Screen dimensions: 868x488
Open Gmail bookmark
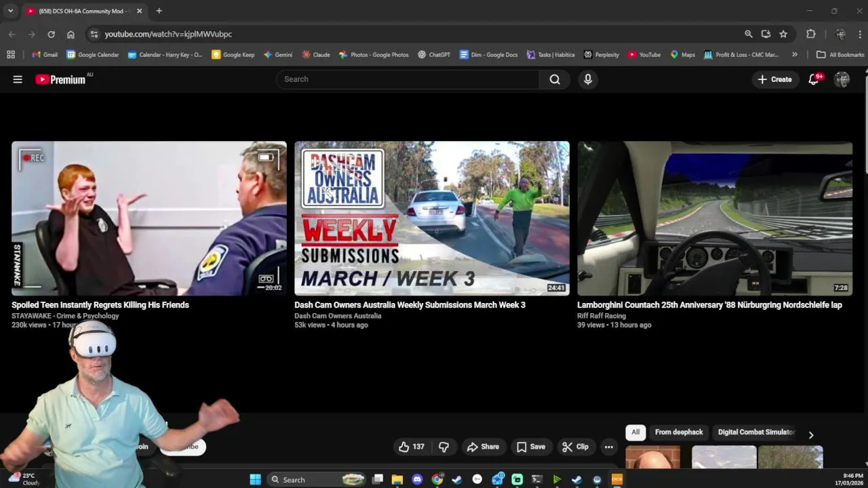[x=45, y=55]
